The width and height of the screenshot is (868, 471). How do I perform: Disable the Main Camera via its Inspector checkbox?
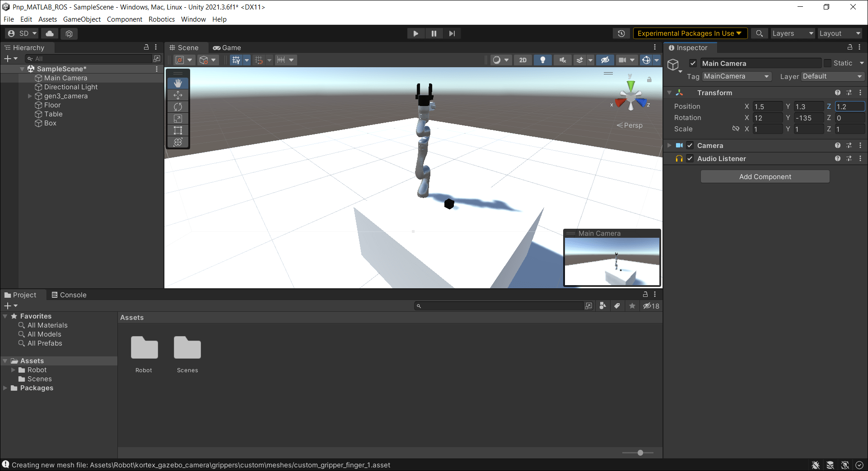(x=693, y=63)
